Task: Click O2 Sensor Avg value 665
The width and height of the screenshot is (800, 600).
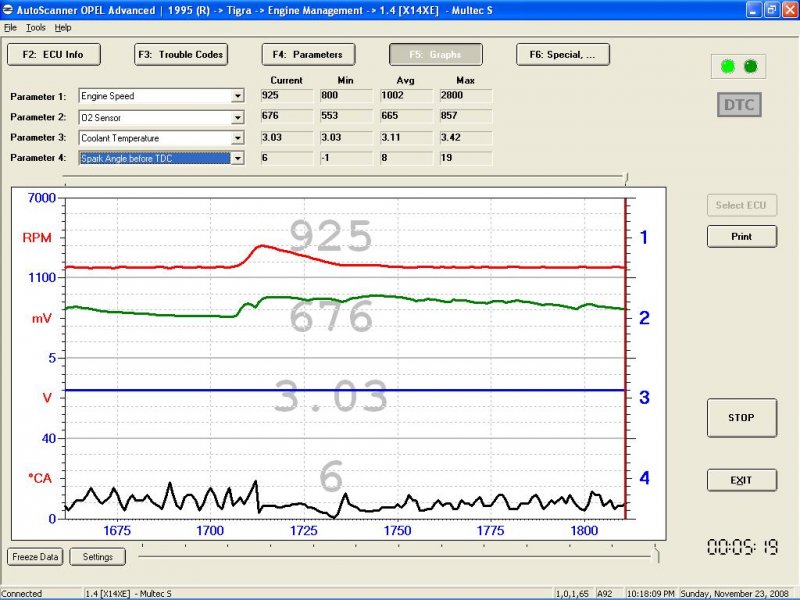Action: point(406,116)
